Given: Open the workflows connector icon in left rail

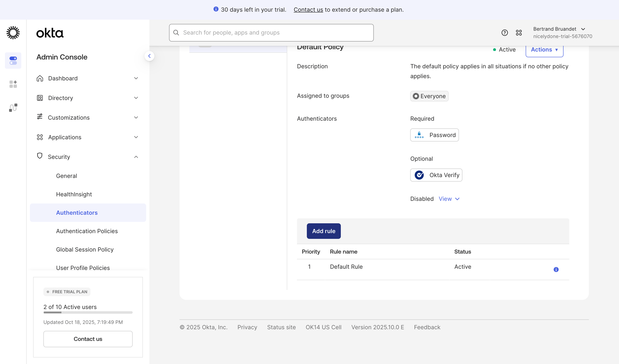Looking at the screenshot, I should pos(13,107).
